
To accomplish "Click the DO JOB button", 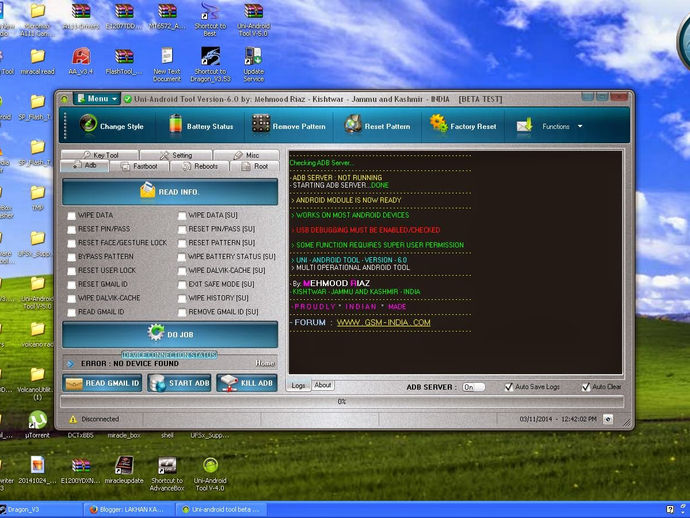I will (170, 334).
